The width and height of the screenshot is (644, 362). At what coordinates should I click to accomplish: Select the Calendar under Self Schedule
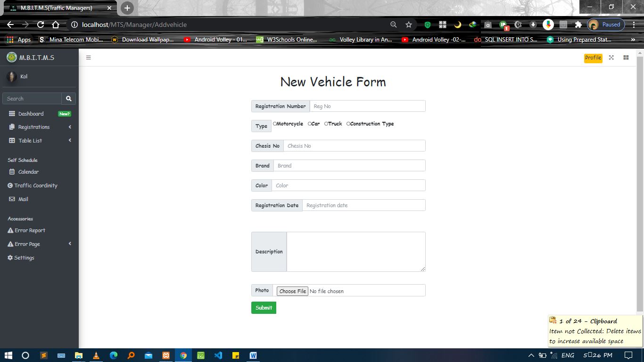coord(29,171)
